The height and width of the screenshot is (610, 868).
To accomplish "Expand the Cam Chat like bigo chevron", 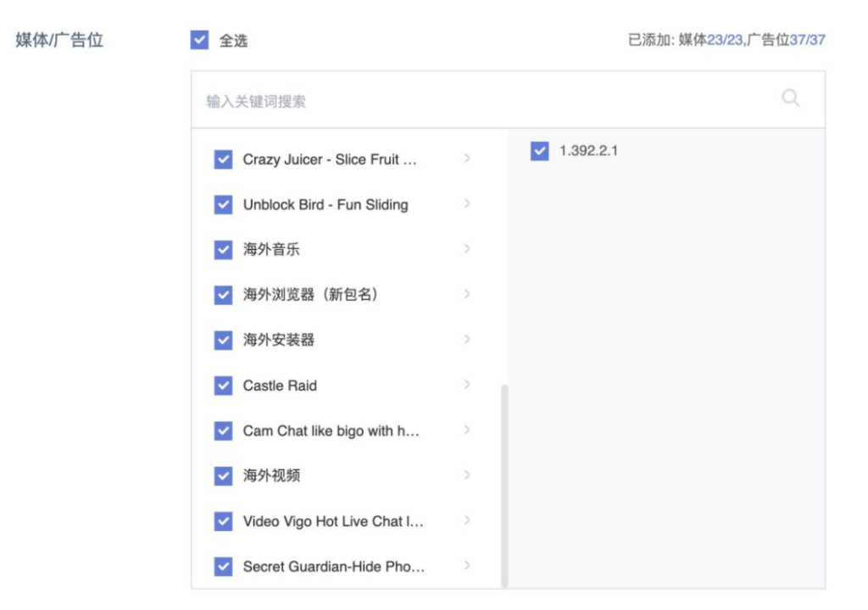I will tap(467, 430).
